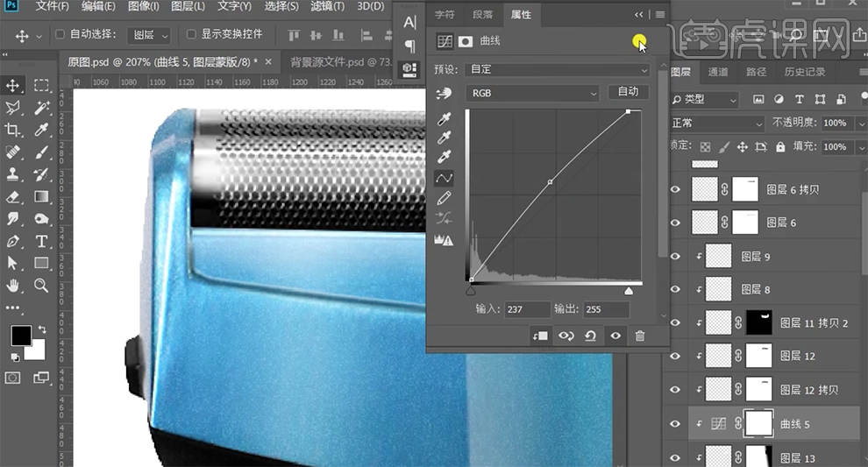The height and width of the screenshot is (467, 868).
Task: Select the Healing Brush tool
Action: pos(13,152)
